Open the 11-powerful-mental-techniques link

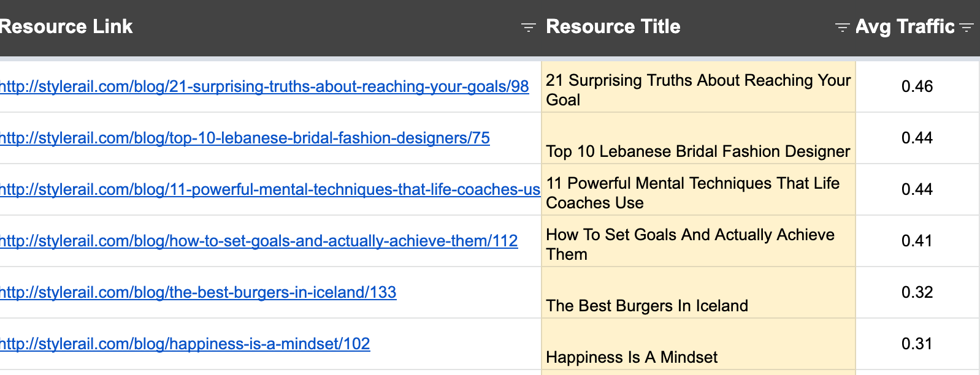point(270,189)
